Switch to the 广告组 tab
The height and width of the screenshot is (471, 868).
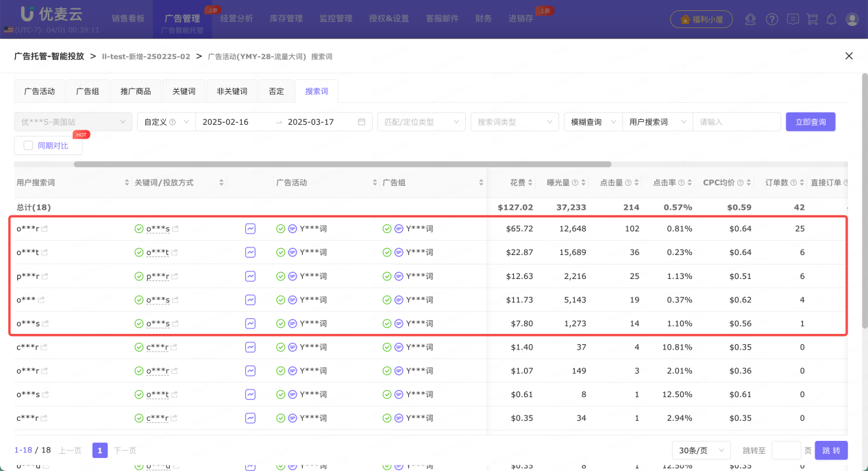(88, 91)
